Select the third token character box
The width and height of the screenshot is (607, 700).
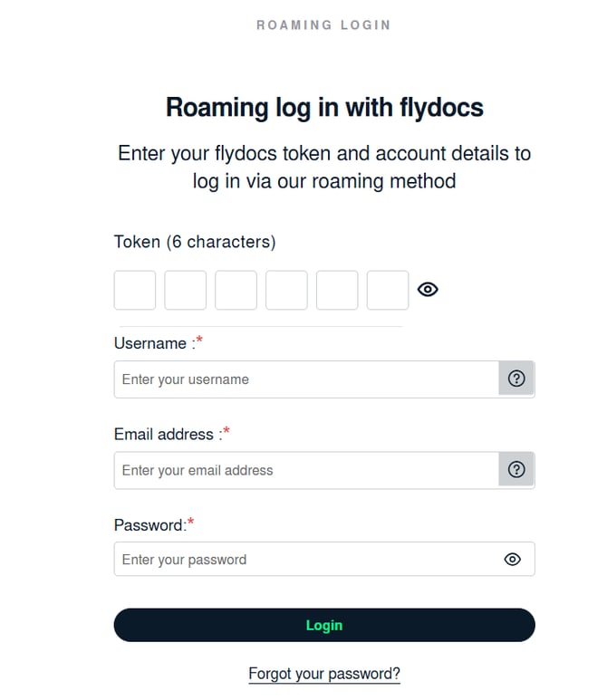[x=236, y=290]
